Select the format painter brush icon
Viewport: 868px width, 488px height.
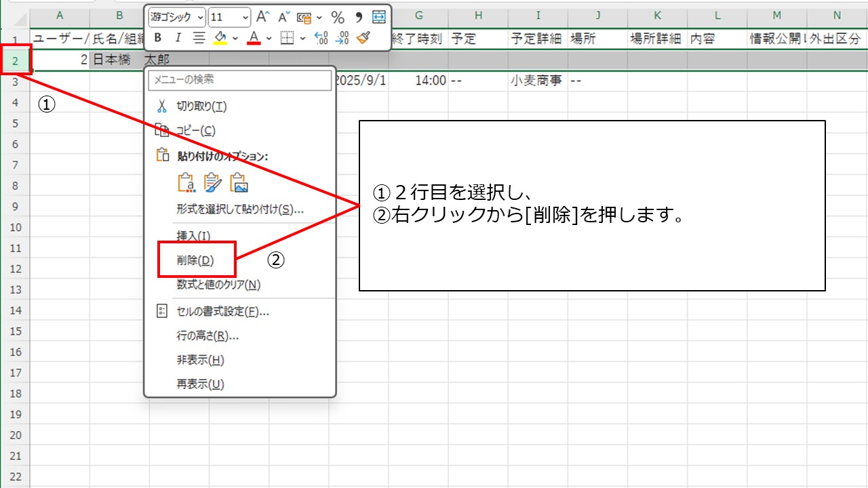(x=363, y=38)
